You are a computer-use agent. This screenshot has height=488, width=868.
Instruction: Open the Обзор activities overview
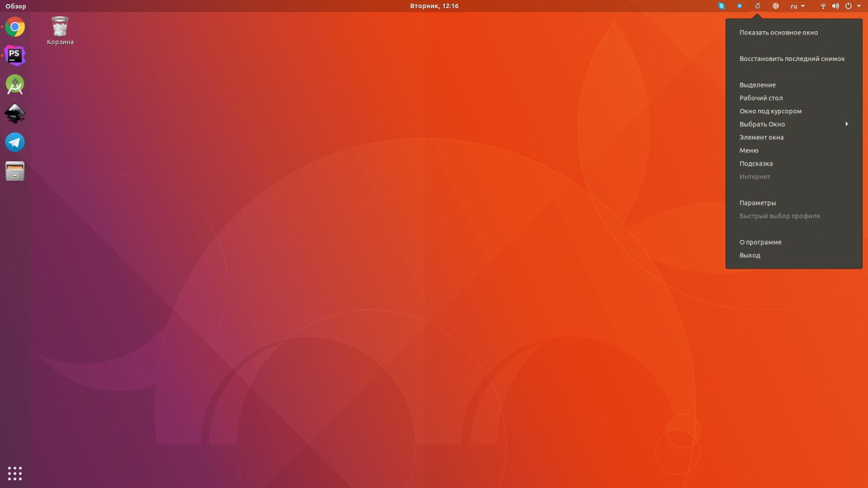(x=16, y=6)
